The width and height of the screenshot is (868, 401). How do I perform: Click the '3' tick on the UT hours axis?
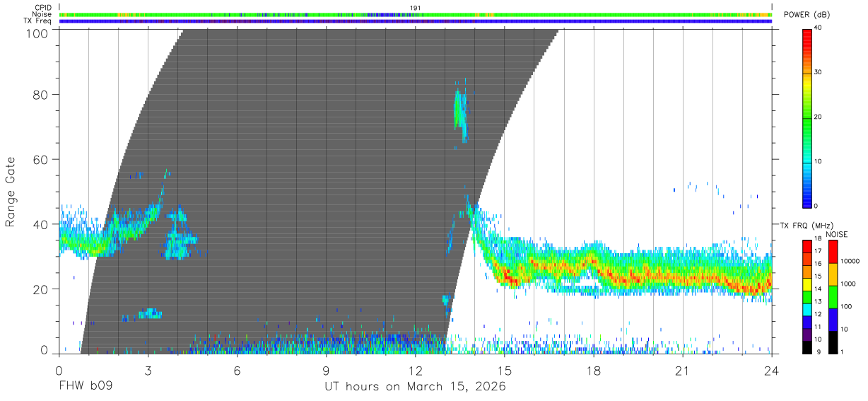pos(148,371)
